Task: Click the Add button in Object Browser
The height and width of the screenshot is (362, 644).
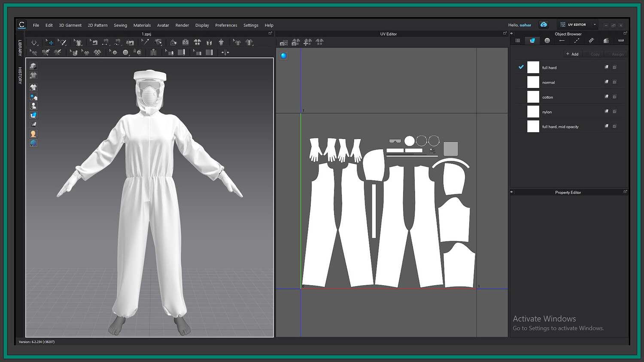Action: pos(572,54)
